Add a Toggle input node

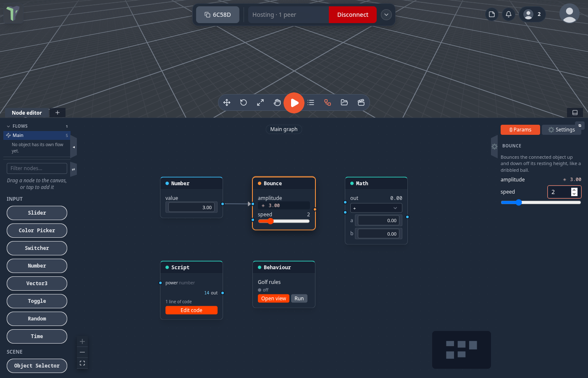(x=37, y=301)
